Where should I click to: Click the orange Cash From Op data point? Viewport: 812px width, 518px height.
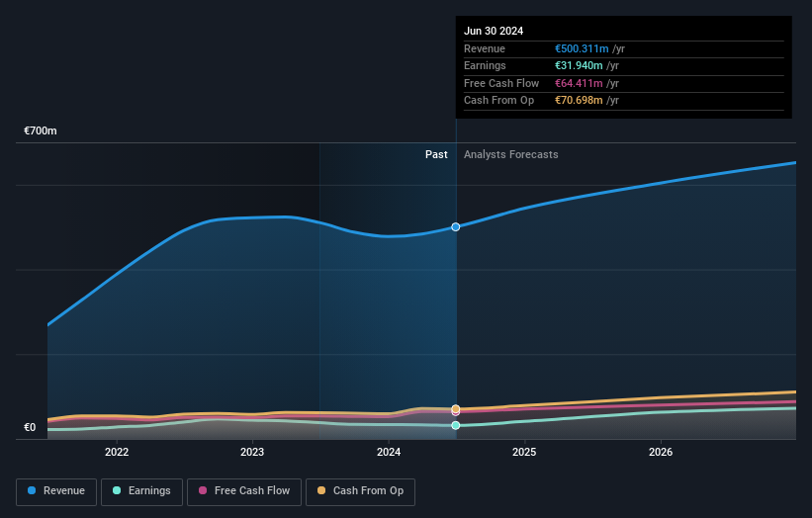tap(456, 409)
